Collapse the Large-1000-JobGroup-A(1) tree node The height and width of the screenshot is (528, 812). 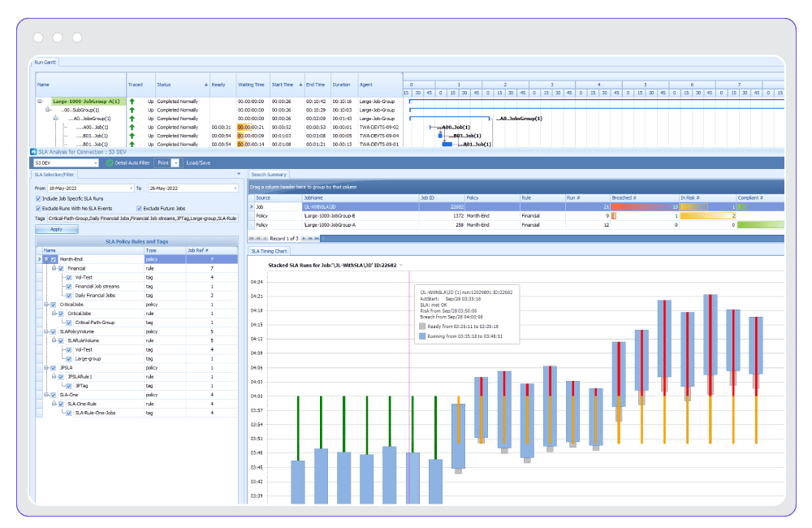click(40, 102)
